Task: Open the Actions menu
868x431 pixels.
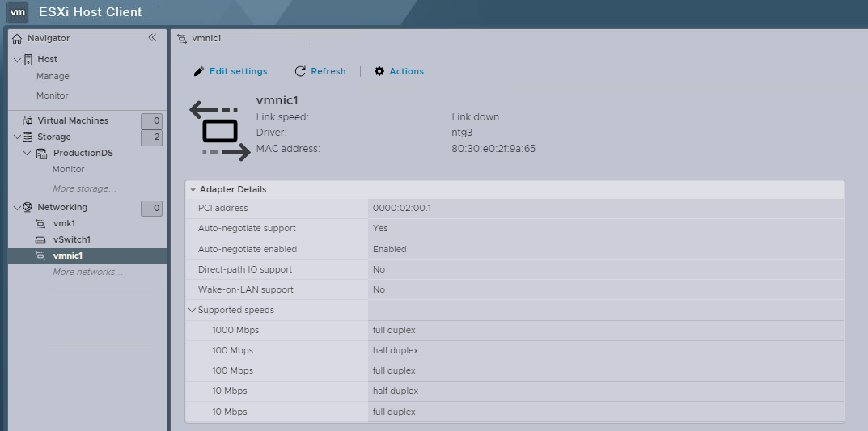Action: click(x=406, y=71)
